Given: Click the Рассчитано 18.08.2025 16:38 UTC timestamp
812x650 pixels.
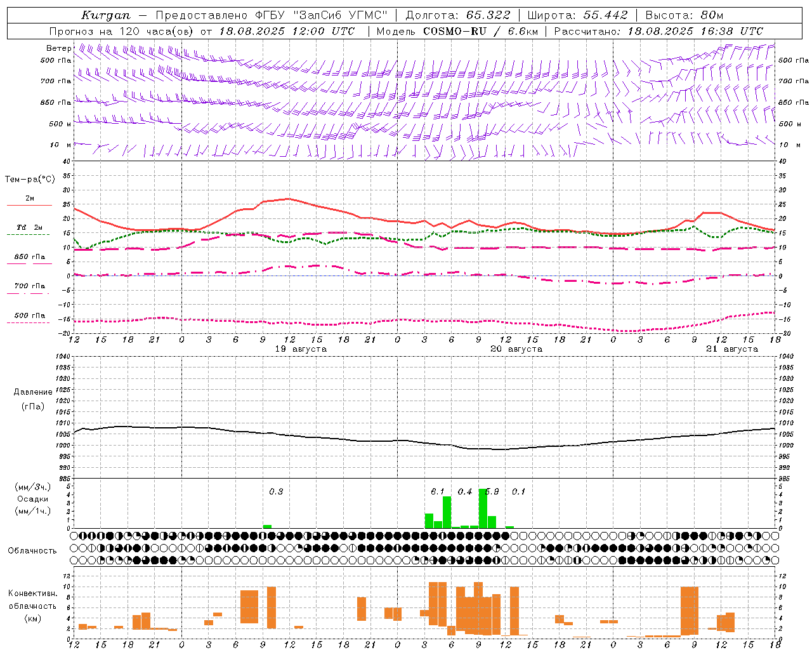Looking at the screenshot, I should (x=658, y=31).
